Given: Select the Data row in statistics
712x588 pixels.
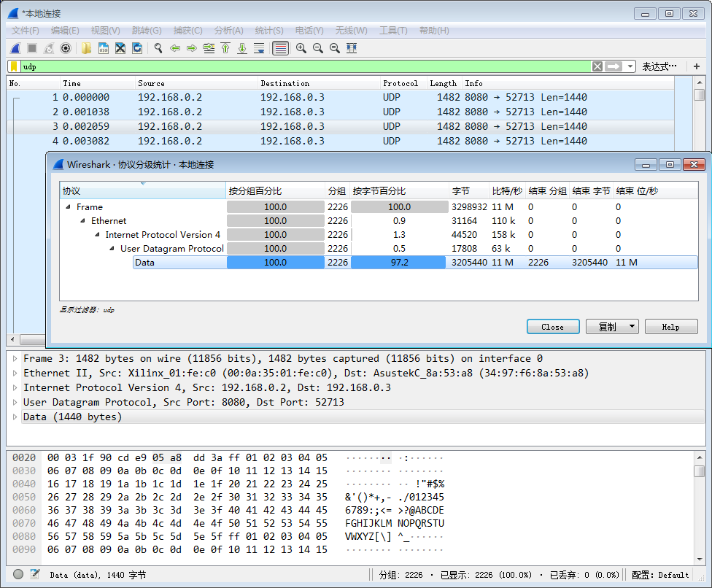Looking at the screenshot, I should click(415, 263).
